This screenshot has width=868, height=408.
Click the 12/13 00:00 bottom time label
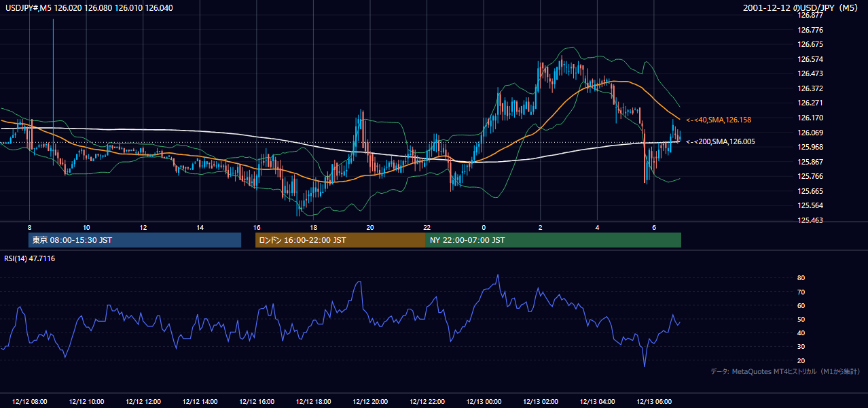[x=484, y=402]
